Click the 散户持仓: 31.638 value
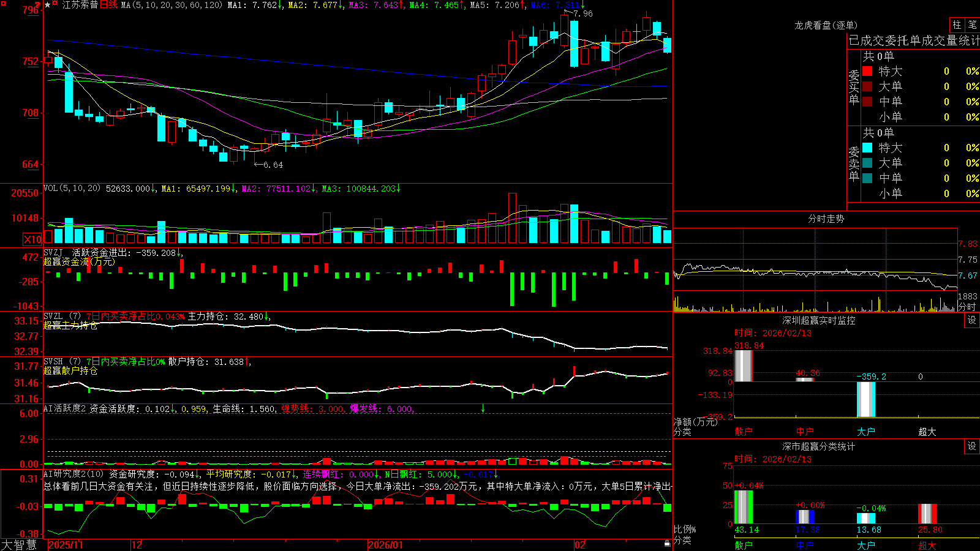980x551 pixels. [206, 362]
